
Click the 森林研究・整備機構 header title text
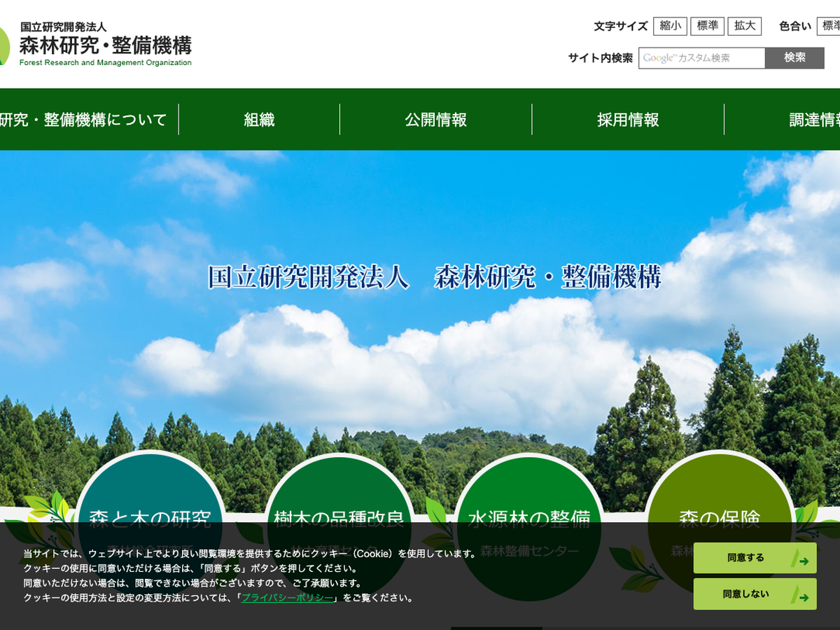point(105,45)
